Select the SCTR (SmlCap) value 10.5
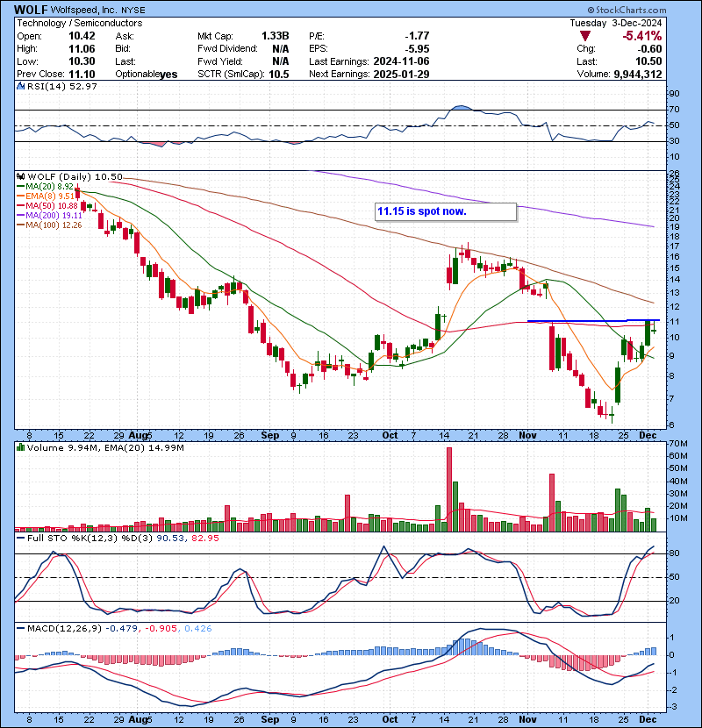This screenshot has width=702, height=728. 279,75
